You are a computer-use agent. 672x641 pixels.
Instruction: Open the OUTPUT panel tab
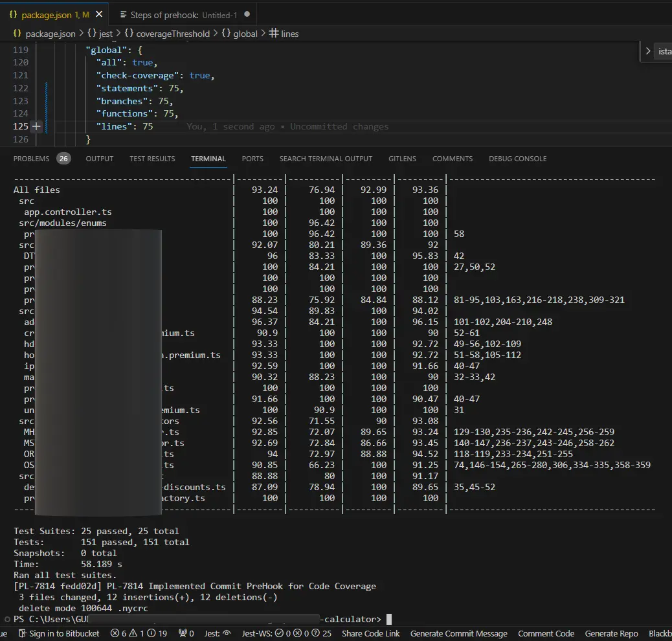(x=100, y=159)
